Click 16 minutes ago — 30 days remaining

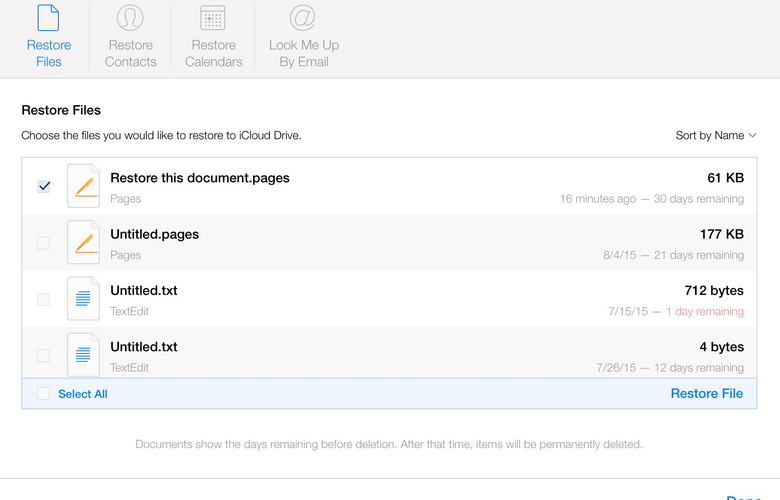[652, 199]
